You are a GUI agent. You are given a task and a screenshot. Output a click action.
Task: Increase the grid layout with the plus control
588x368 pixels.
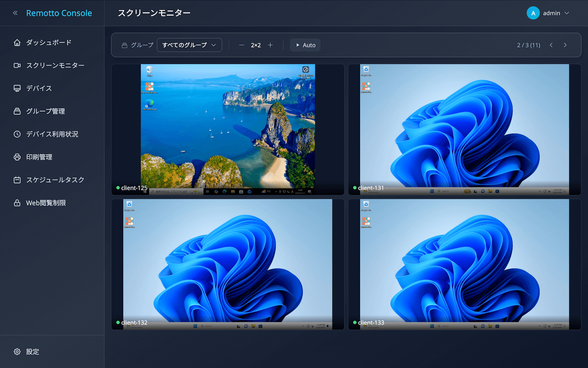click(270, 45)
